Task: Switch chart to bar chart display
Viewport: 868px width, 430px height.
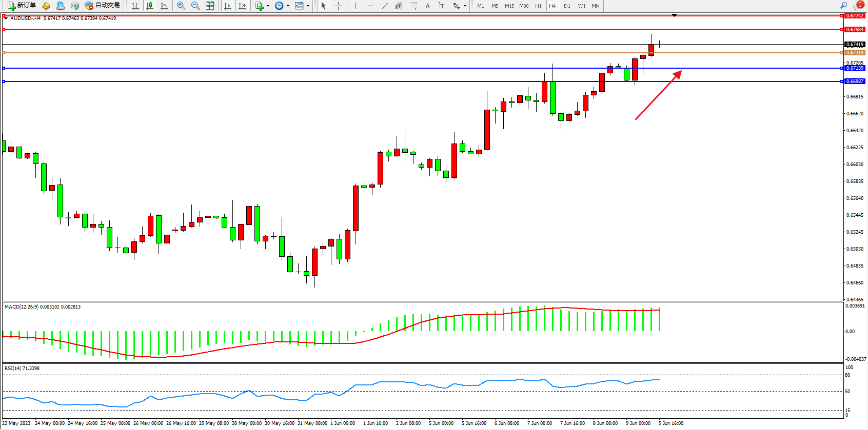Action: click(135, 6)
